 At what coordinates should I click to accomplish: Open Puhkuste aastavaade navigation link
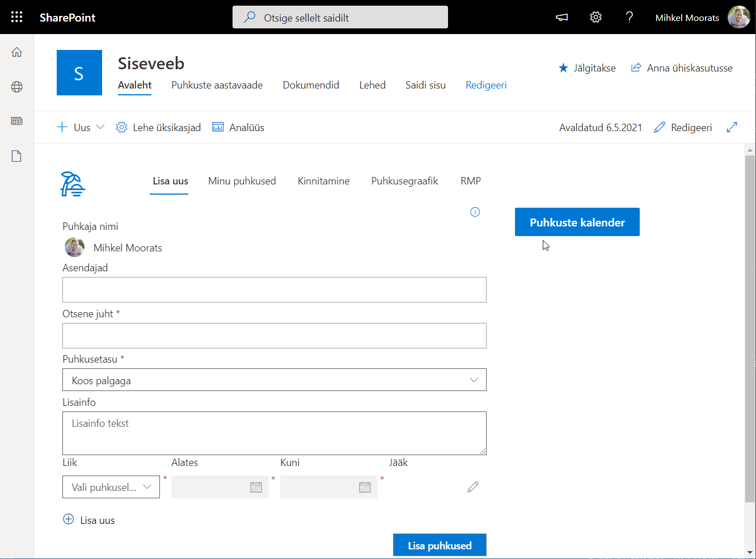[217, 85]
